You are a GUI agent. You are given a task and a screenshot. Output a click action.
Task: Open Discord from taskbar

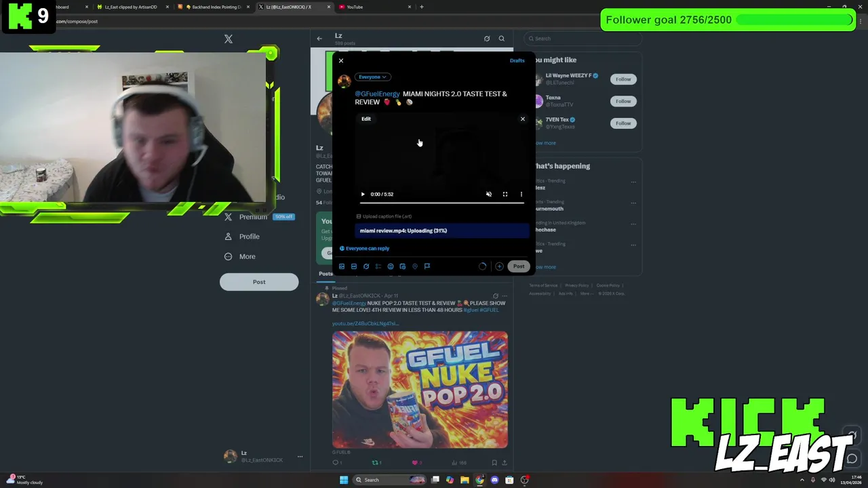coord(494,480)
